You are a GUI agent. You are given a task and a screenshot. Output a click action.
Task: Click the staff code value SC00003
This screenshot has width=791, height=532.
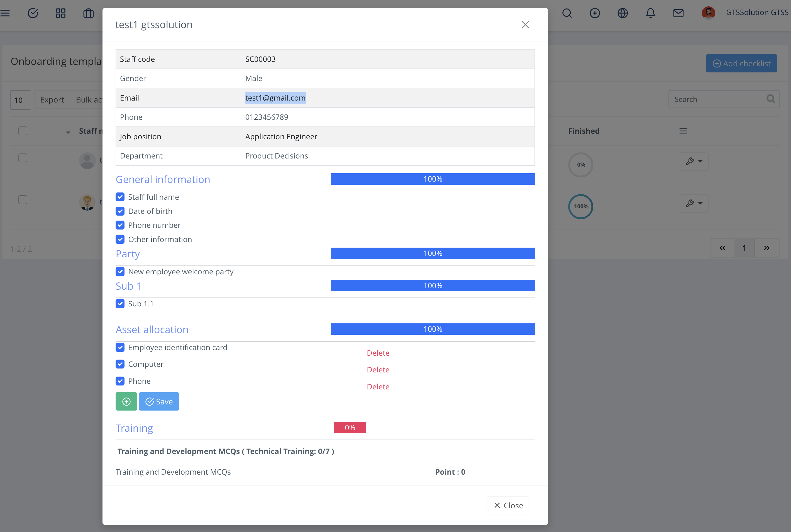click(260, 59)
